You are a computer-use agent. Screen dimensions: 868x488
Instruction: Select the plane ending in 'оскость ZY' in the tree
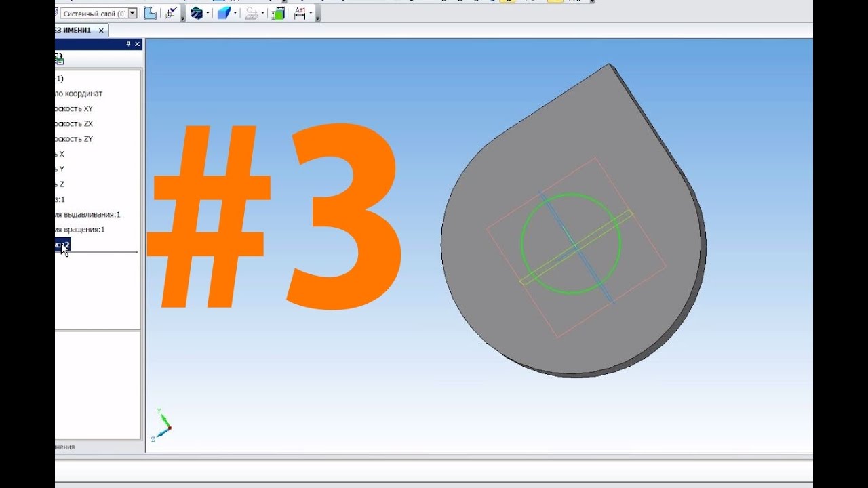pos(75,139)
